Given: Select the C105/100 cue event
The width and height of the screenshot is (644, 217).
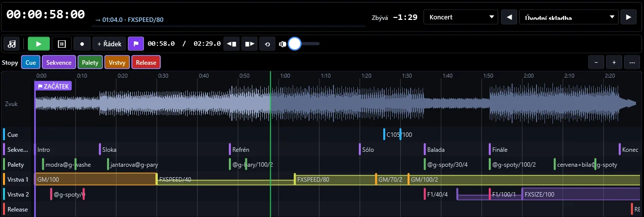Looking at the screenshot, I should point(398,134).
